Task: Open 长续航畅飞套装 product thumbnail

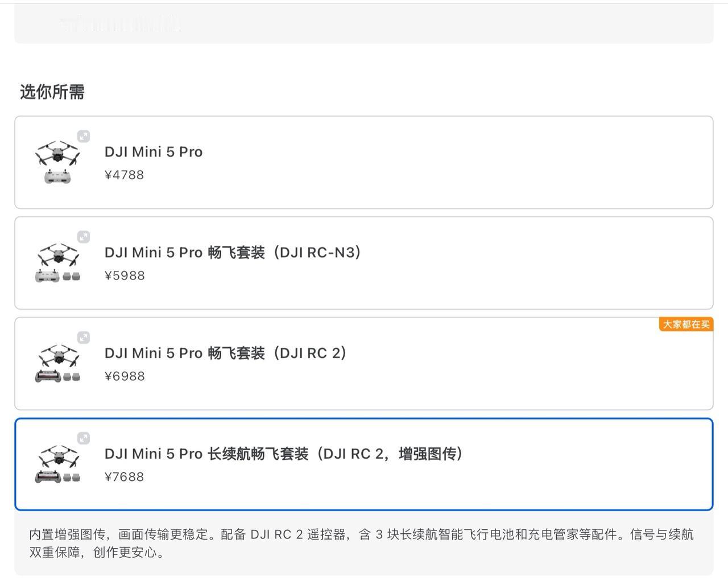Action: coord(57,464)
